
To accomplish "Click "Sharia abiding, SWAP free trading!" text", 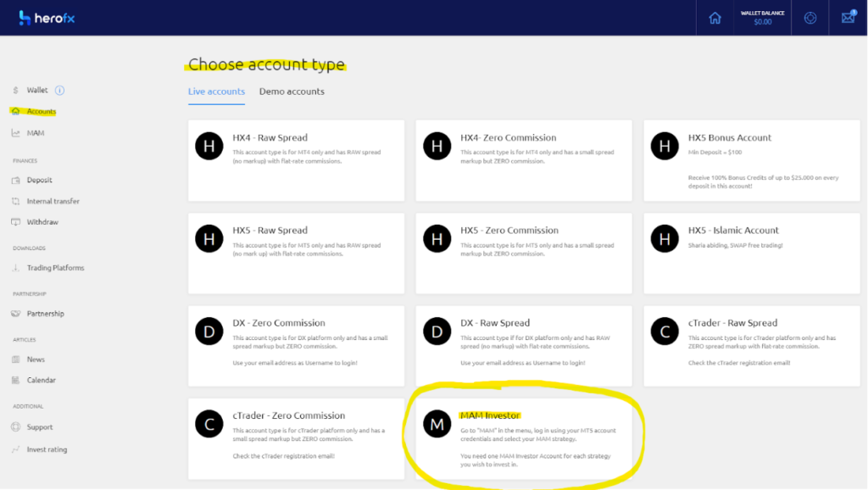I will tap(735, 245).
